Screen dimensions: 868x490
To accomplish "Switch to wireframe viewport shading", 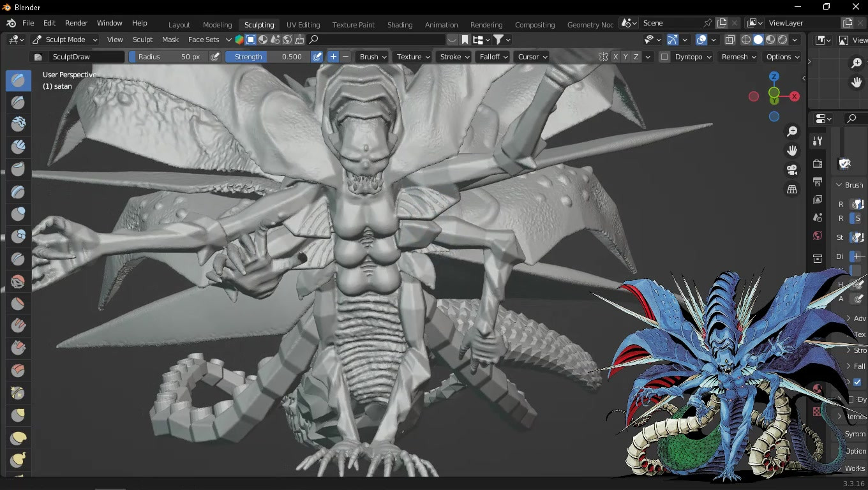I will coord(745,40).
